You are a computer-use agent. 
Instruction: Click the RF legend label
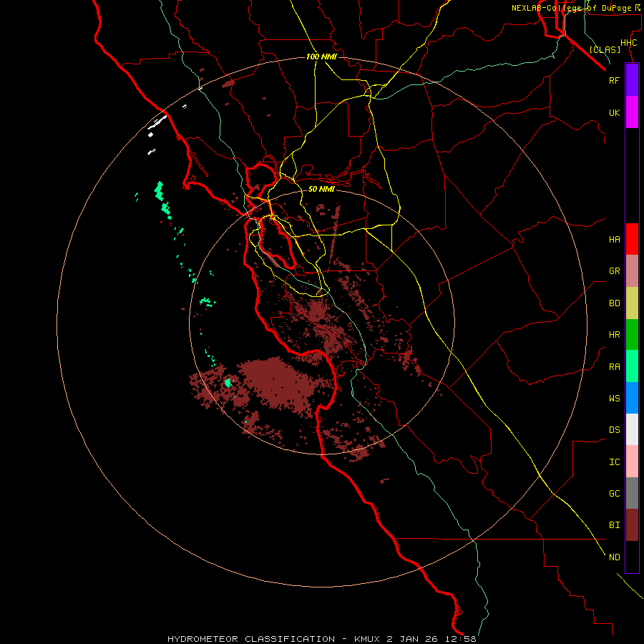point(614,80)
